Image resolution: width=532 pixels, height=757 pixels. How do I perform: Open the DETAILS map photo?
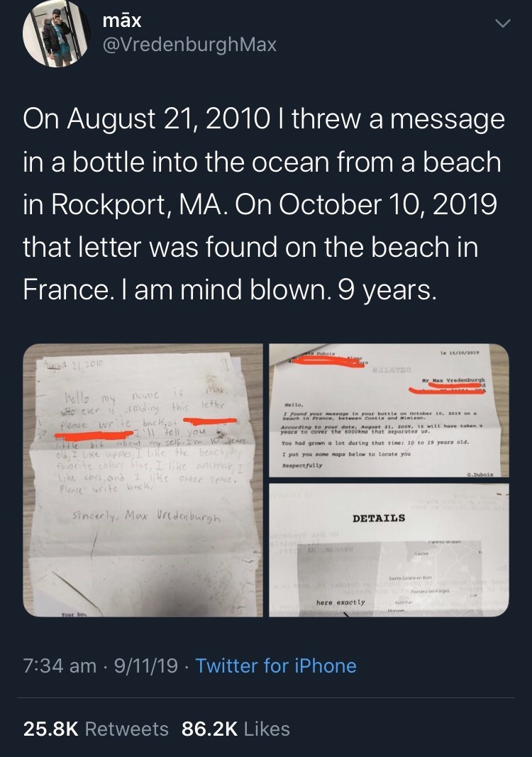pyautogui.click(x=388, y=551)
